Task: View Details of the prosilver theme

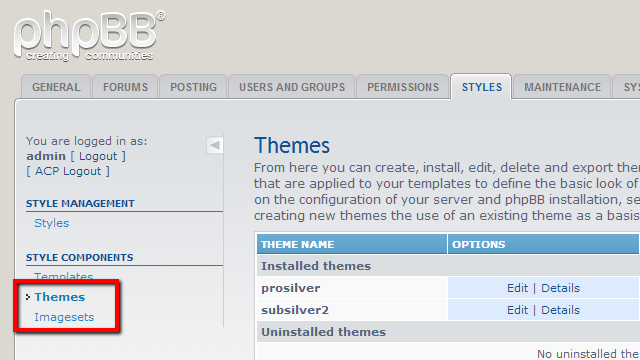Action: tap(560, 288)
